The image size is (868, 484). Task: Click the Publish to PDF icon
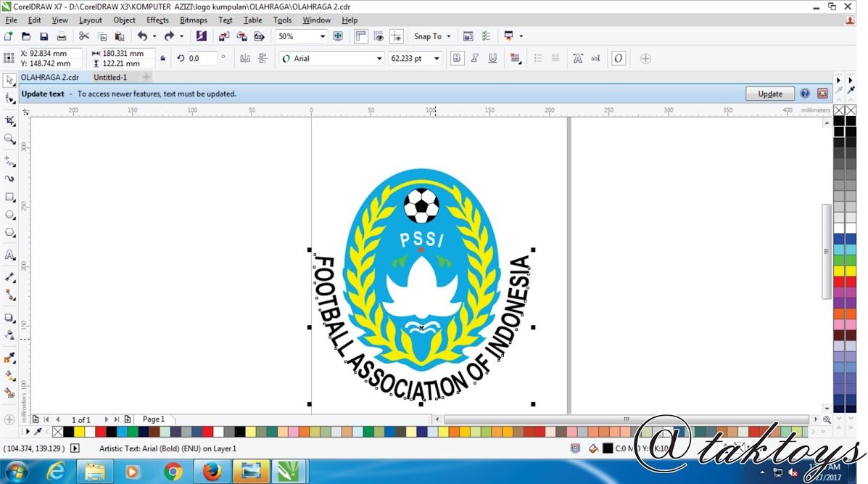259,36
